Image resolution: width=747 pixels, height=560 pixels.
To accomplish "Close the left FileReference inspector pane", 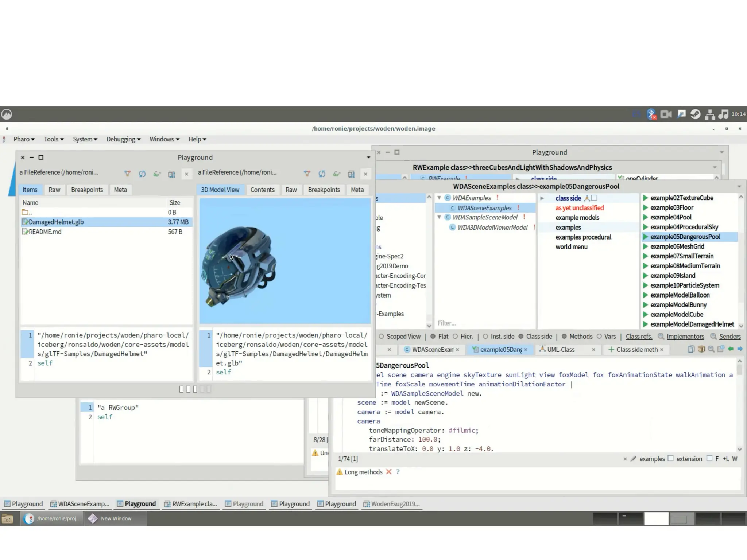I will [x=186, y=174].
